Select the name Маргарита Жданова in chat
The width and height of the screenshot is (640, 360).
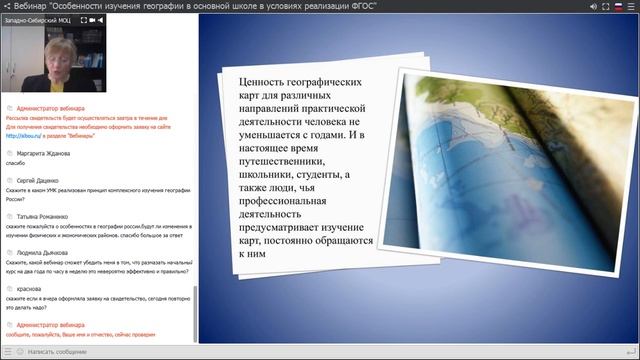coord(43,153)
